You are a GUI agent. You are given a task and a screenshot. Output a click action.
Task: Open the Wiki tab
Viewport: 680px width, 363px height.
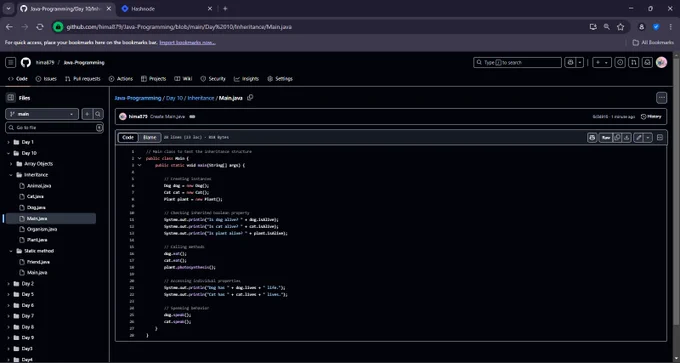tap(183, 79)
